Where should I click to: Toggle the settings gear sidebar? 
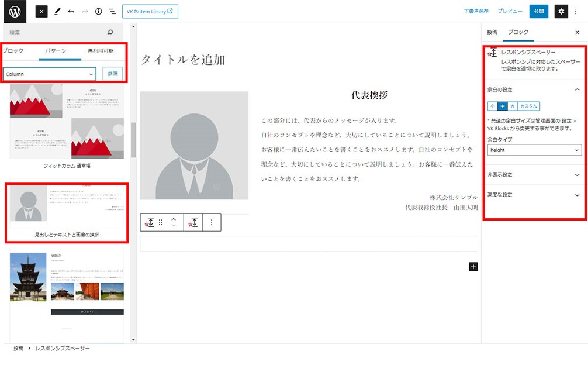561,12
